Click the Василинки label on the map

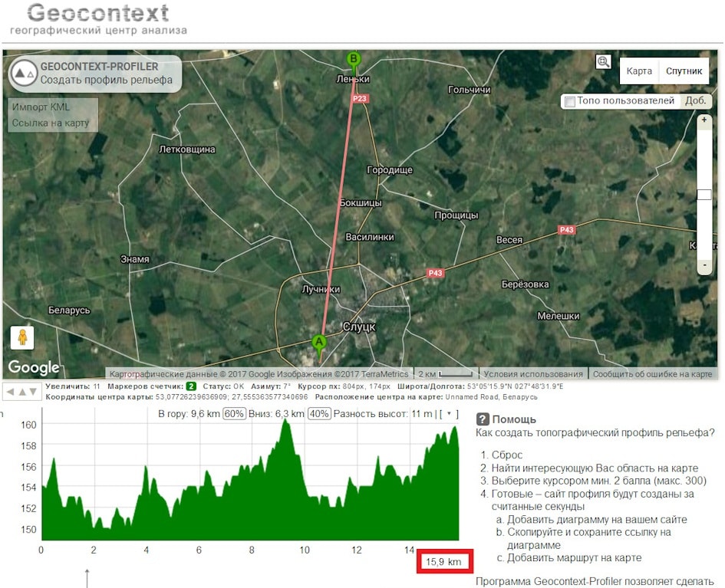pos(370,237)
